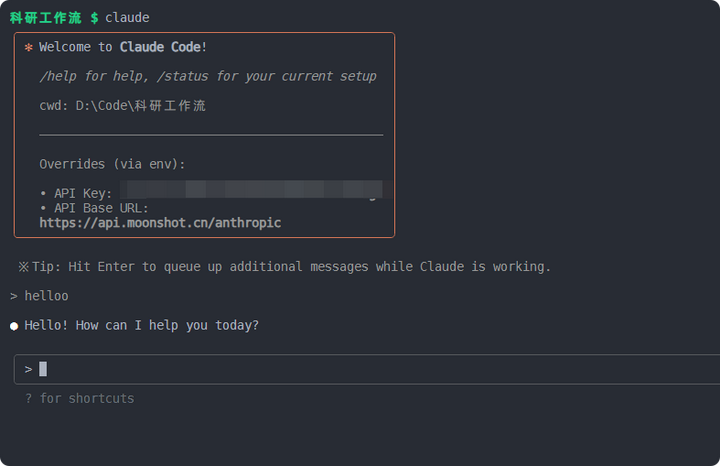This screenshot has width=720, height=466.
Task: Click the blinking block cursor
Action: pos(43,369)
